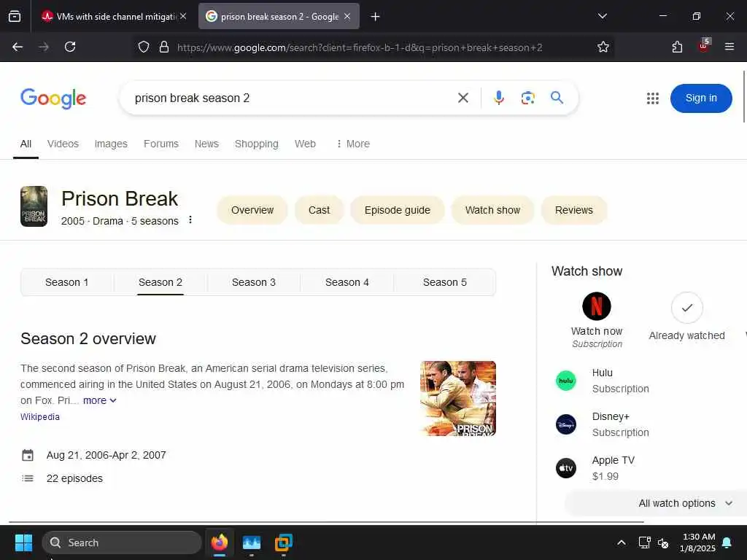Screen dimensions: 747x560
Task: Switch to the Videos results tab
Action: pyautogui.click(x=63, y=144)
